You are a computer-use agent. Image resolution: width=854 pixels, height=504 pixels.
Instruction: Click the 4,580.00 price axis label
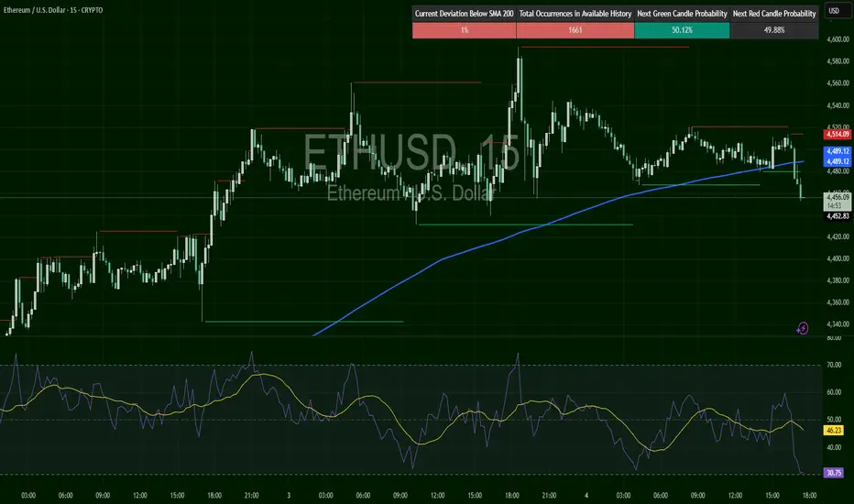(838, 61)
